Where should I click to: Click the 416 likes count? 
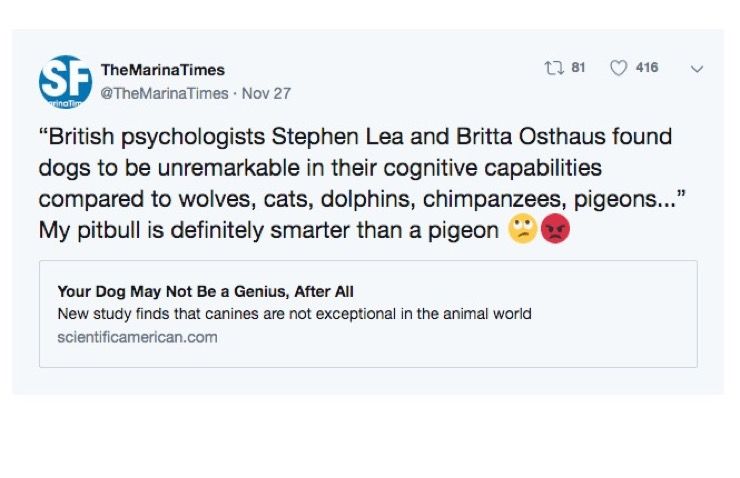[x=647, y=68]
